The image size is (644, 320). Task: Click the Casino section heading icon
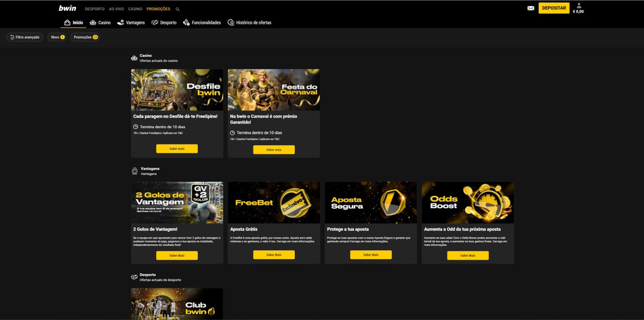[134, 58]
